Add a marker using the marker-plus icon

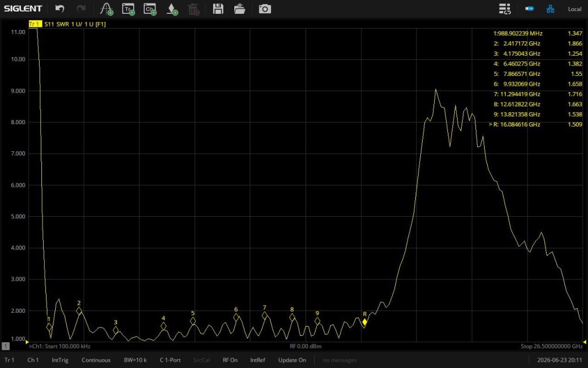tap(172, 9)
